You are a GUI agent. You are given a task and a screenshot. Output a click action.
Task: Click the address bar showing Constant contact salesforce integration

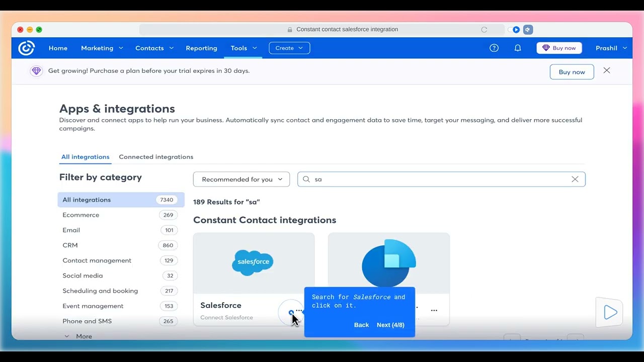pos(322,30)
